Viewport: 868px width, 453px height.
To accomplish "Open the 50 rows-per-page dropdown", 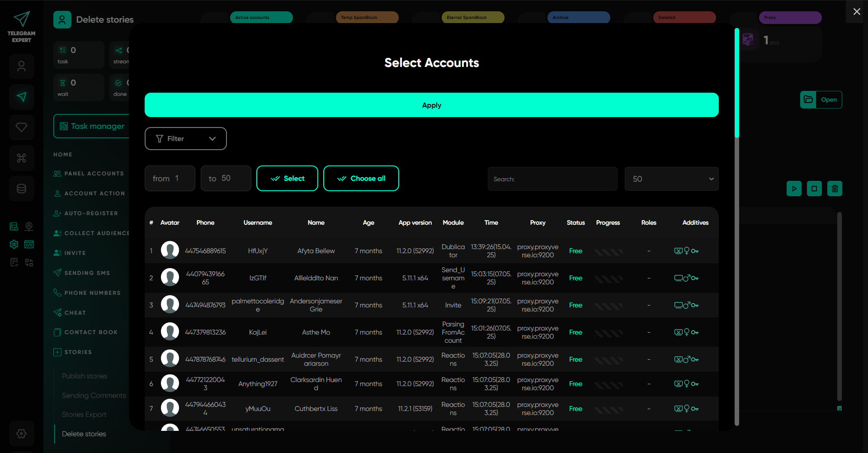I will (671, 179).
